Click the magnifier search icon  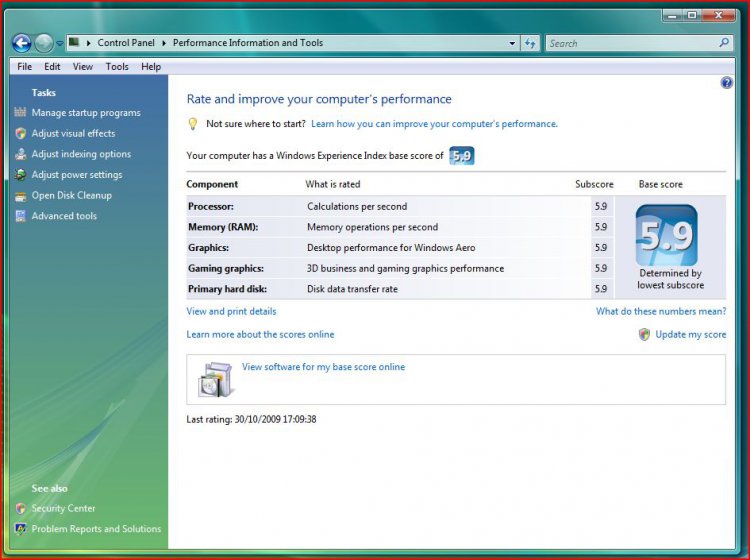click(x=724, y=43)
